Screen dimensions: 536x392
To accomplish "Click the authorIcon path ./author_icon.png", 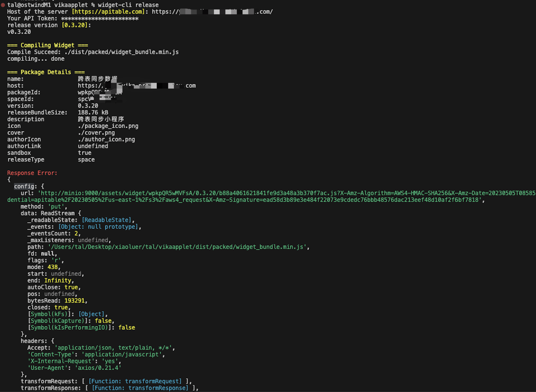I will coord(106,139).
